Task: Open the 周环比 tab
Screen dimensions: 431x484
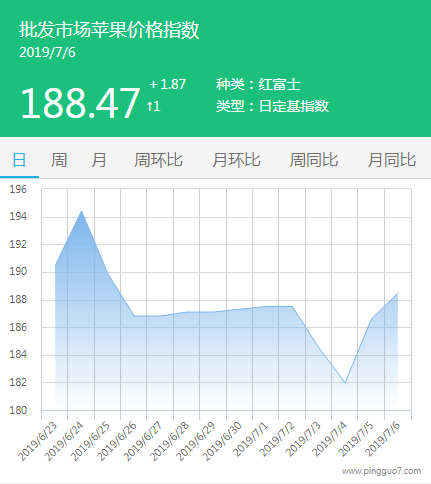Action: click(x=158, y=160)
